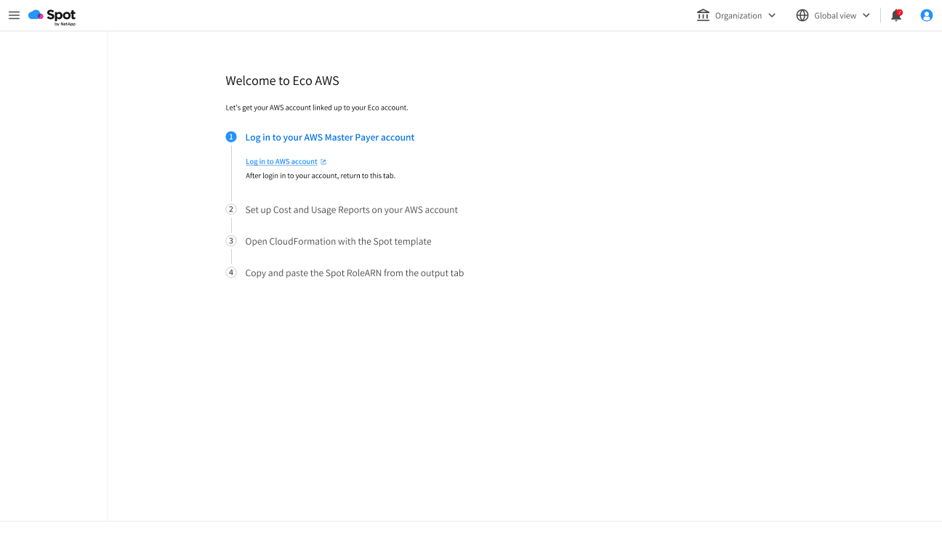
Task: Open the navigation sidebar via hamburger icon
Action: pyautogui.click(x=14, y=15)
